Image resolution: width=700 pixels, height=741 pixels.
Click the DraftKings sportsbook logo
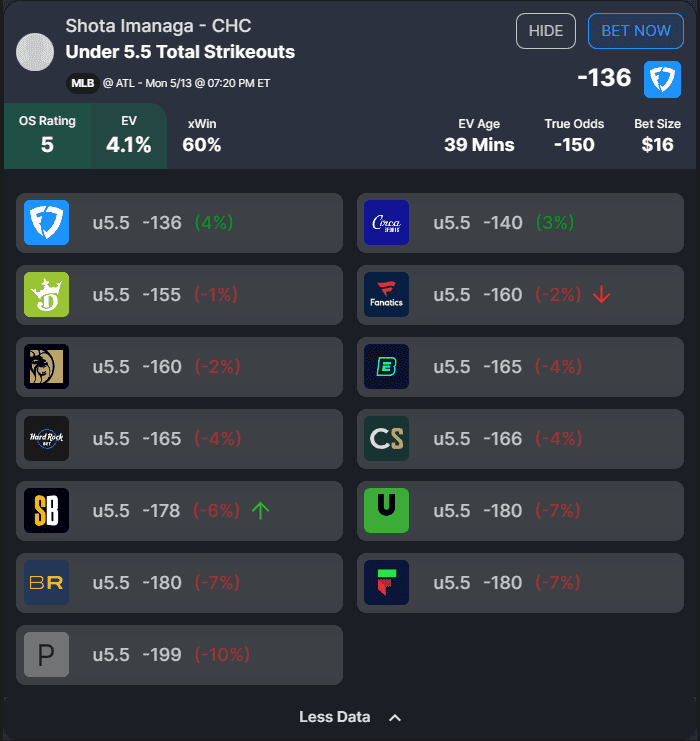click(46, 295)
